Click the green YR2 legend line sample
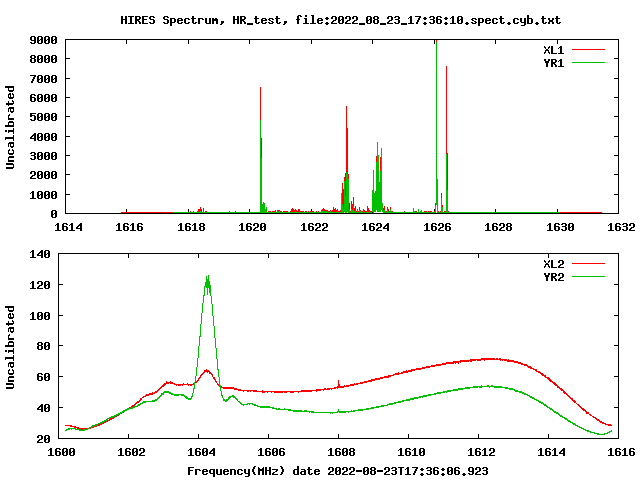Image resolution: width=640 pixels, height=480 pixels. (x=588, y=277)
